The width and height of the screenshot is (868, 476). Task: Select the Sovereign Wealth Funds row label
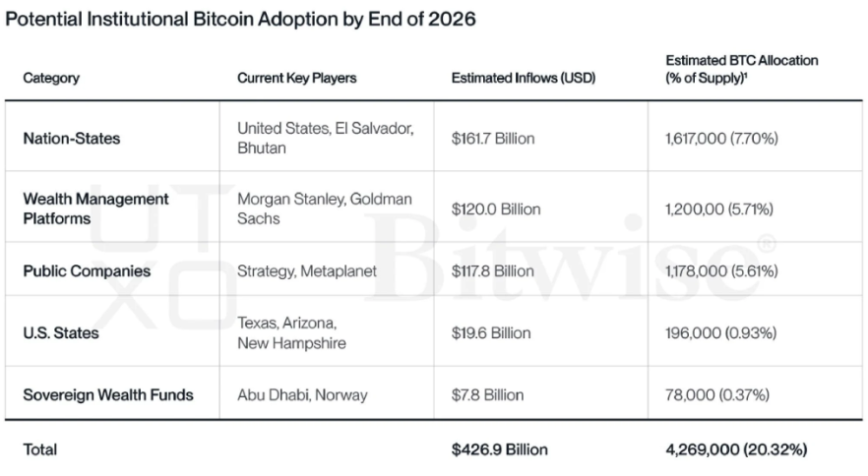click(108, 394)
